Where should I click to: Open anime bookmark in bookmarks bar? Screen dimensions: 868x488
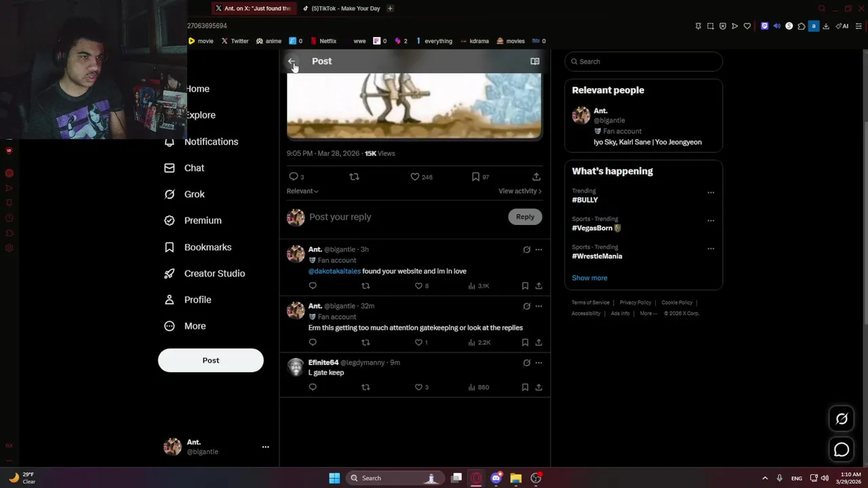point(269,41)
